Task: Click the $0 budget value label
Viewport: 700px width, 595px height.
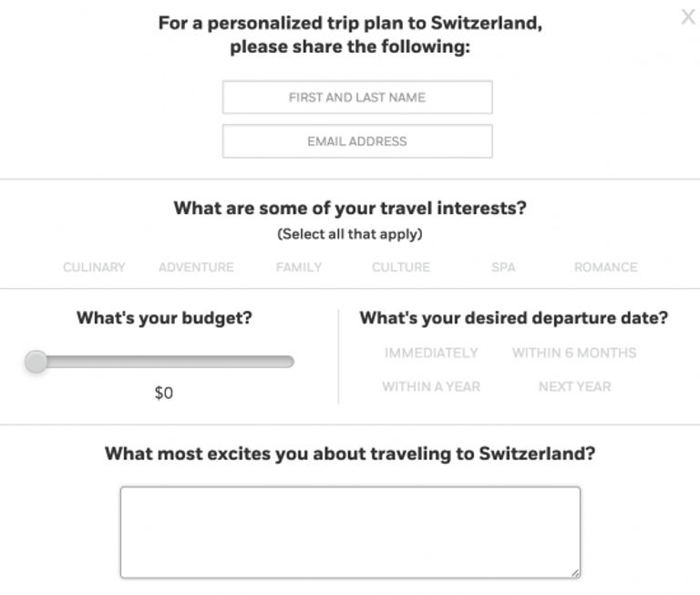Action: pos(163,393)
